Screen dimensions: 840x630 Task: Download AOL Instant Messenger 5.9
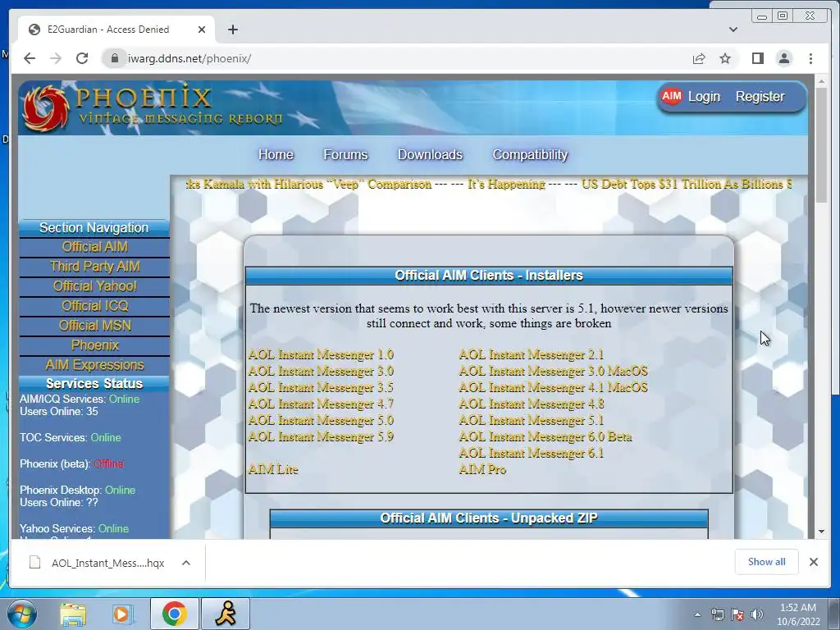[x=321, y=436]
